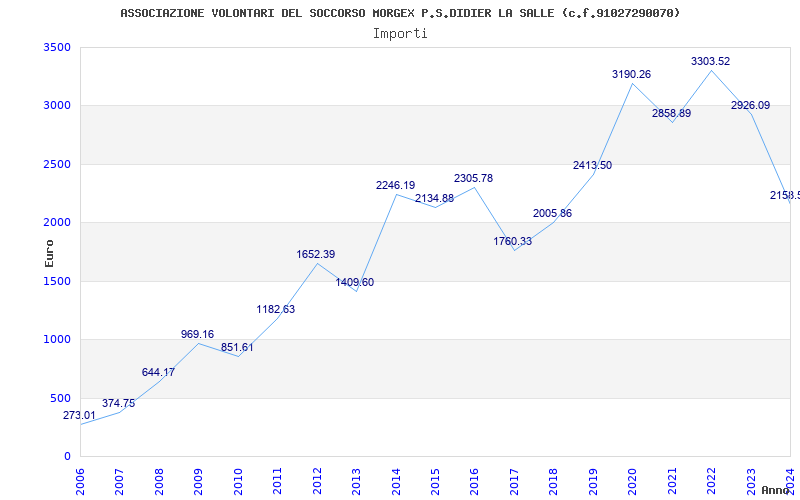The width and height of the screenshot is (800, 500).
Task: Select the 2858.89 value label
Action: click(671, 113)
